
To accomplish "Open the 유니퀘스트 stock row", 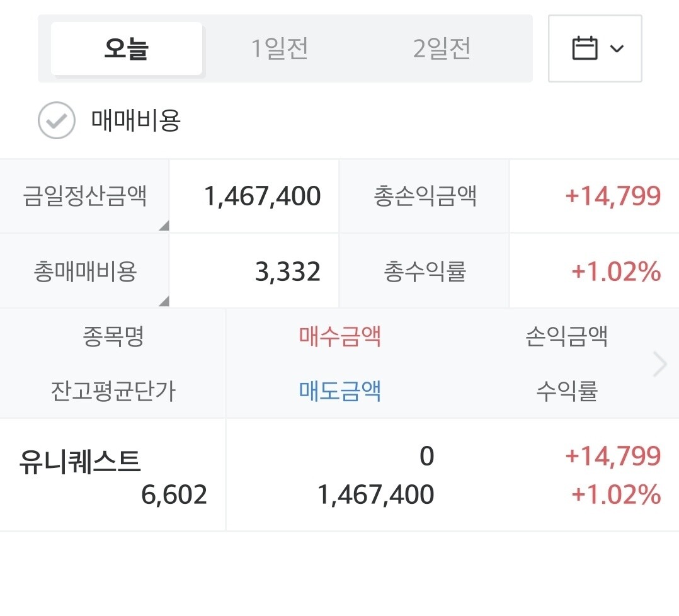I will [x=339, y=475].
